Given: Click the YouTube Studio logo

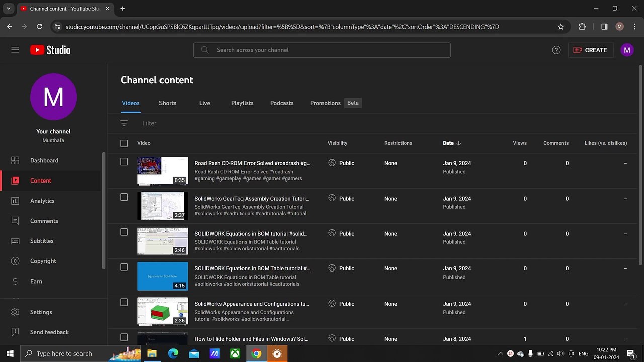Looking at the screenshot, I should pyautogui.click(x=50, y=50).
